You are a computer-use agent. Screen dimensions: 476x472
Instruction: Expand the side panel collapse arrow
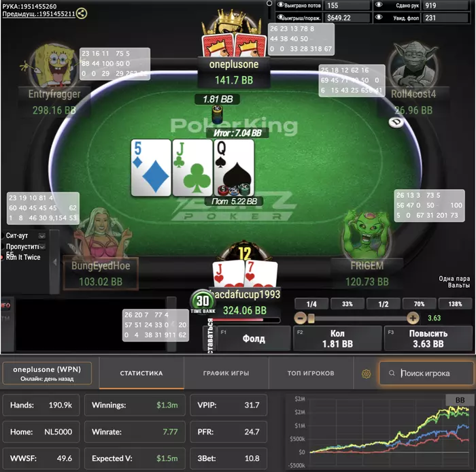[54, 262]
